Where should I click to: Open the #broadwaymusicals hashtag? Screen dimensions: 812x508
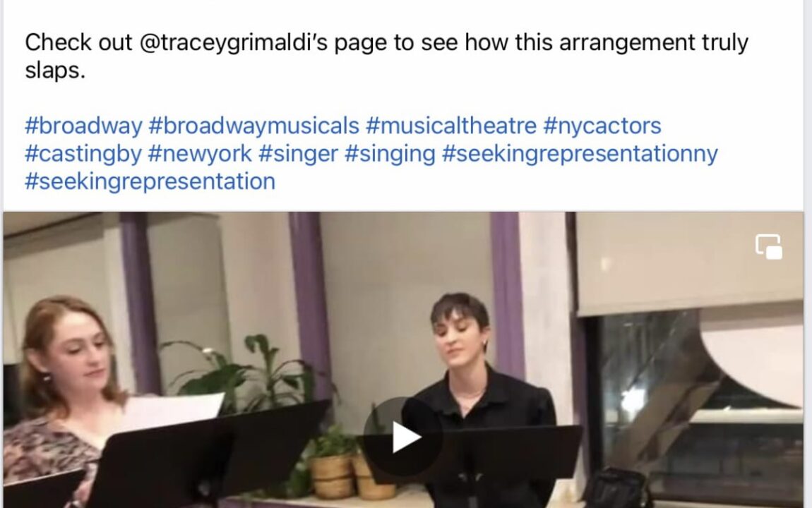[253, 126]
